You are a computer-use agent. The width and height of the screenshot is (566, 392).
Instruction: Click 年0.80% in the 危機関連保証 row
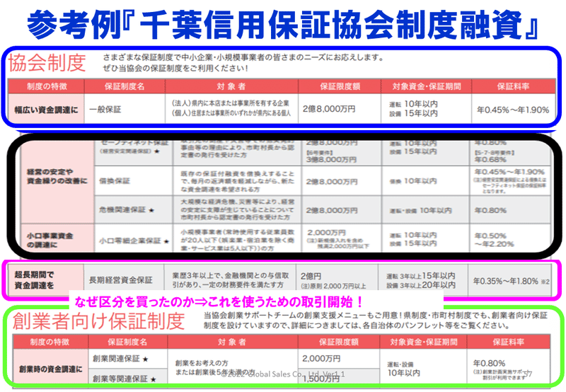click(x=490, y=210)
